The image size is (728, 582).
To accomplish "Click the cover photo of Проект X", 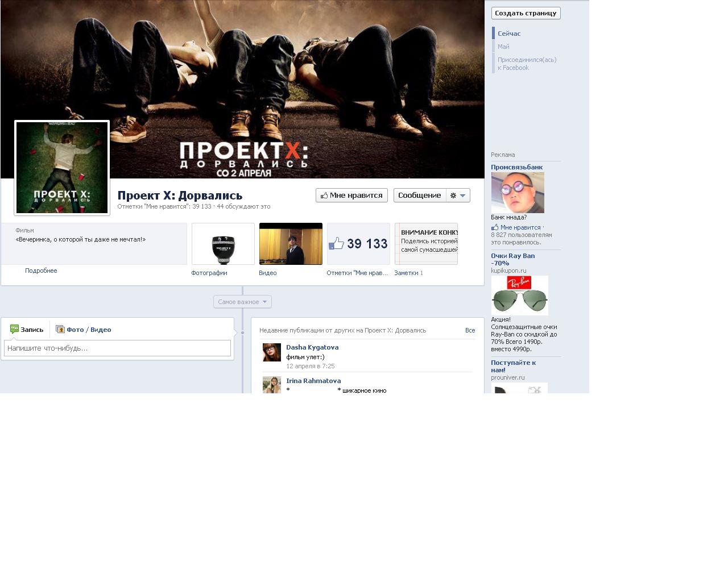I will pos(242,89).
